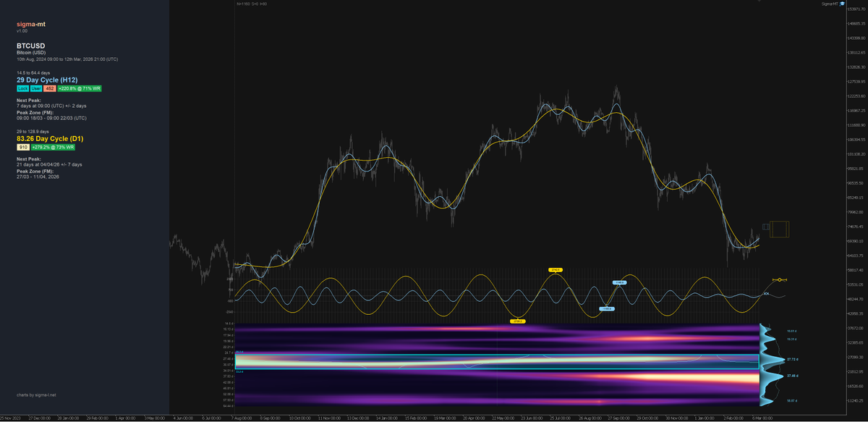Click the 27.72 d spectral peak label
Image resolution: width=868 pixels, height=422 pixels.
click(792, 359)
